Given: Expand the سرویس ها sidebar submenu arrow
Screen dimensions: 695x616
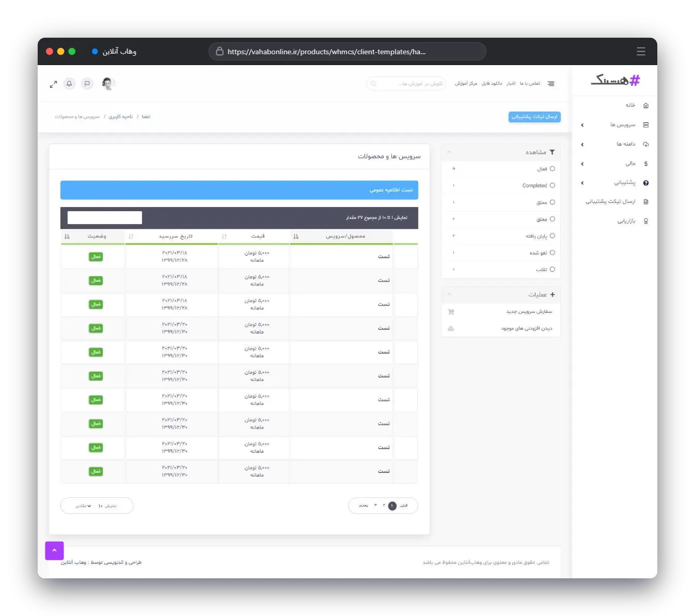Looking at the screenshot, I should coord(582,125).
